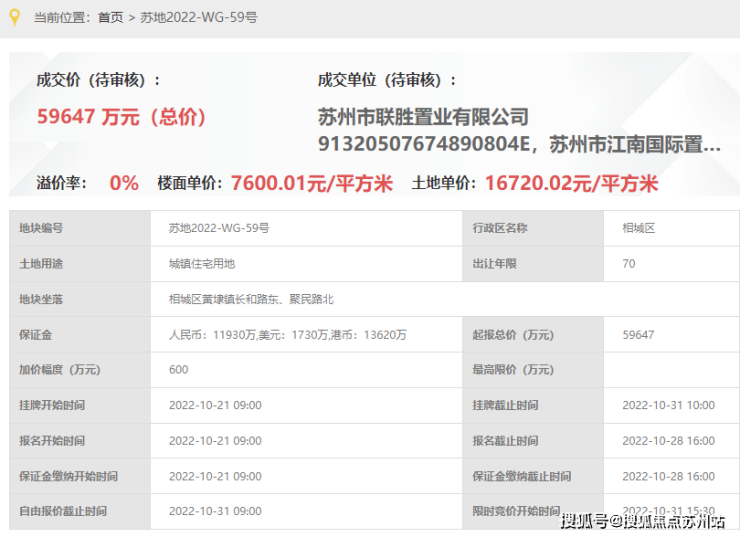The image size is (740, 537).
Task: Select the 地块编号 value cell
Action: [306, 228]
